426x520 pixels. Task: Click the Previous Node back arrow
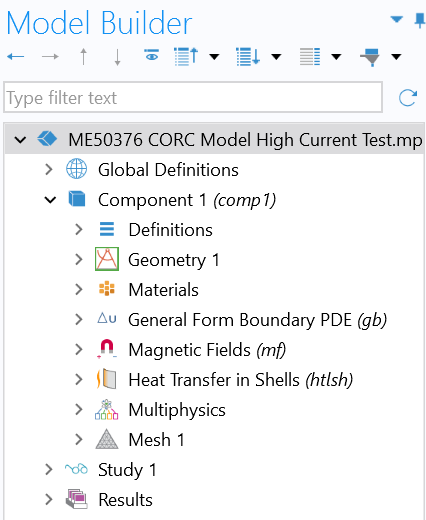pos(15,57)
